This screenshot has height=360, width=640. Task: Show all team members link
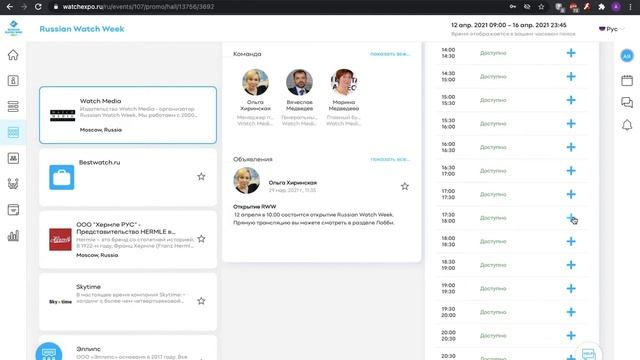(x=390, y=54)
